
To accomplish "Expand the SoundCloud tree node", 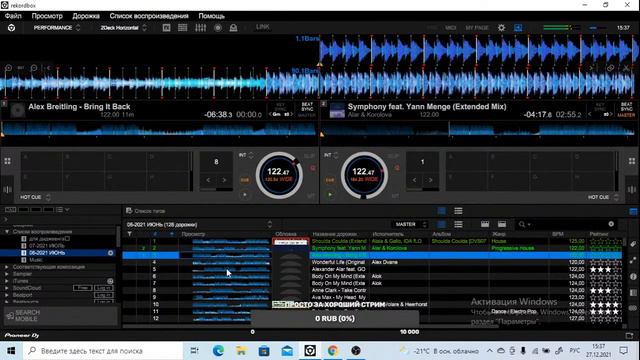I will [x=7, y=288].
